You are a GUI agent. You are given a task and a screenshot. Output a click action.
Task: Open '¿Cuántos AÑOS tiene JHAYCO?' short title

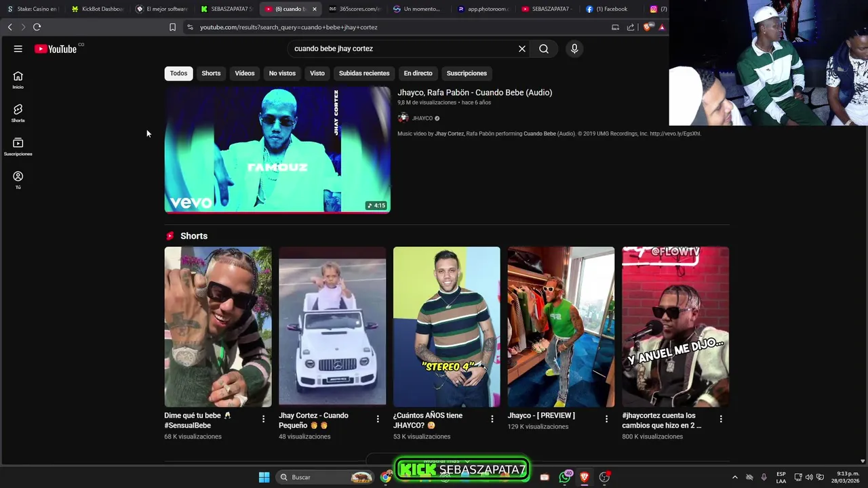pyautogui.click(x=427, y=420)
